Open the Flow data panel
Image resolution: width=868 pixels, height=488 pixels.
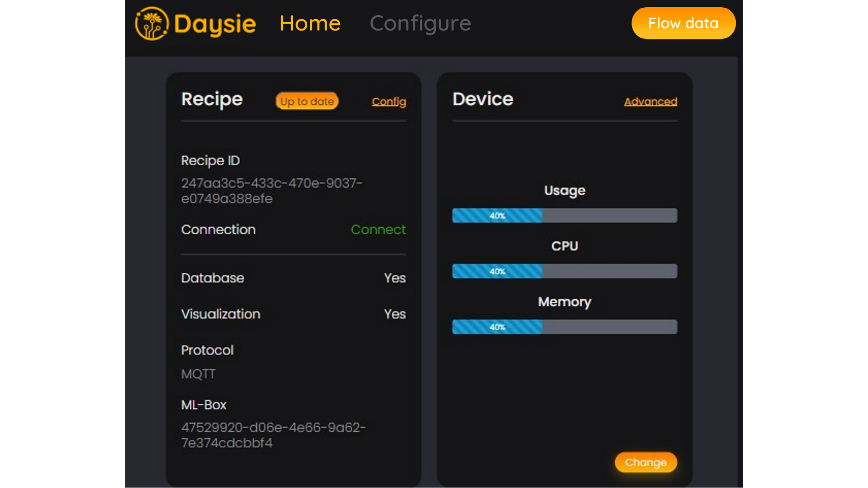[683, 23]
